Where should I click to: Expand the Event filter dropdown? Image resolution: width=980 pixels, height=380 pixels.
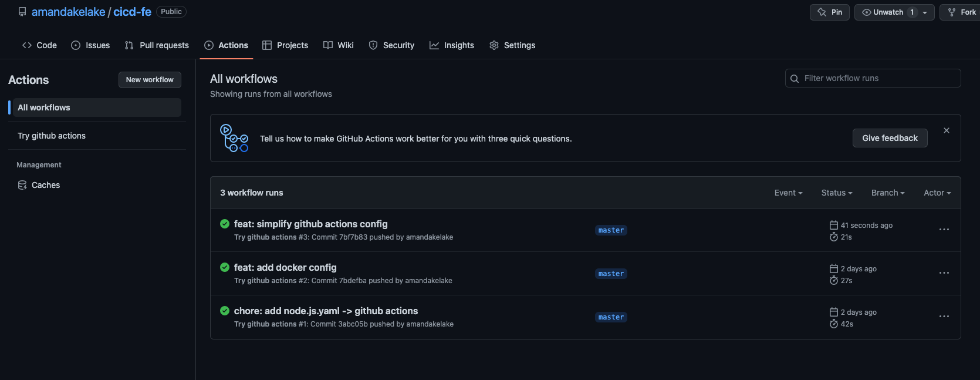coord(788,193)
